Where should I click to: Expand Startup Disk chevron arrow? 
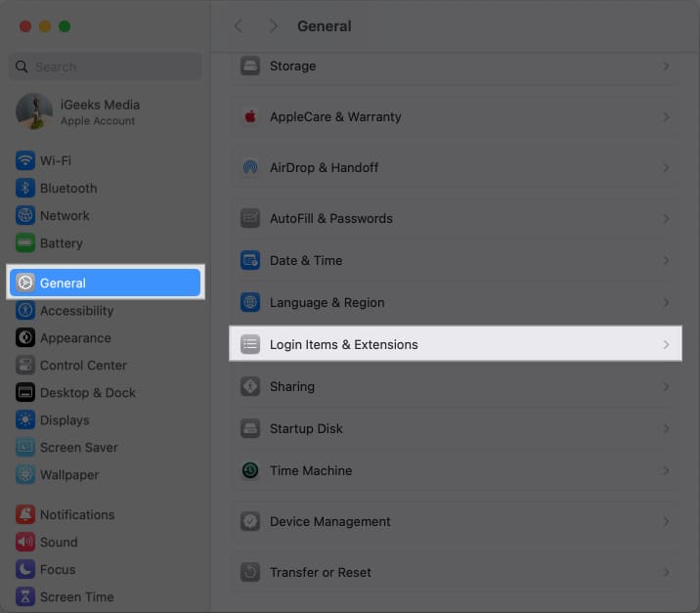pos(666,428)
